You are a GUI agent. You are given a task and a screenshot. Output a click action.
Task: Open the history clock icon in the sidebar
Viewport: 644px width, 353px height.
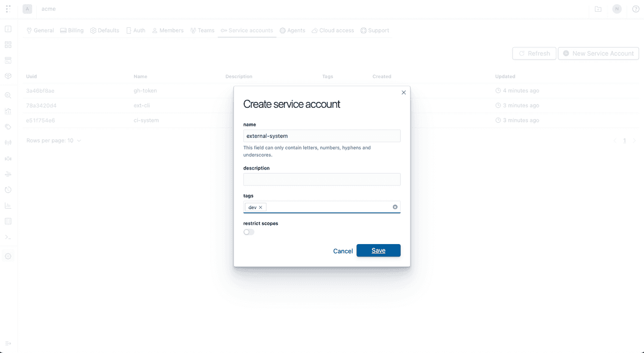[8, 190]
